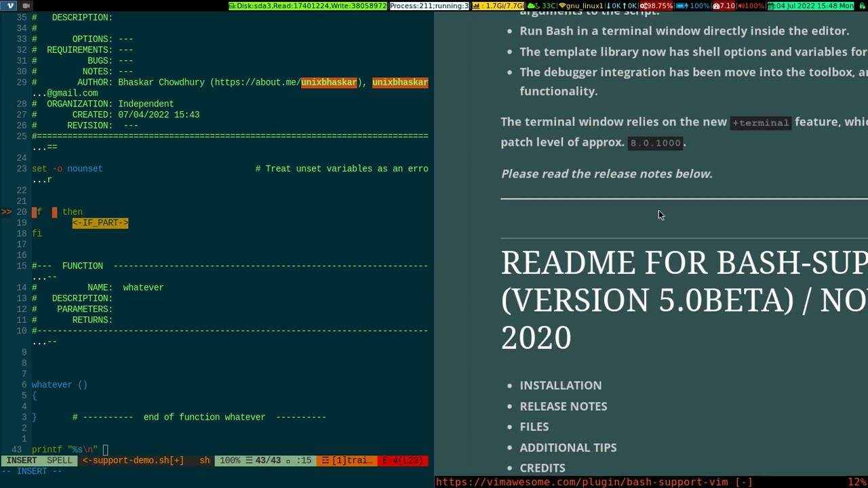
Task: Click the '-- INSERT --' mode message
Action: pyautogui.click(x=32, y=471)
